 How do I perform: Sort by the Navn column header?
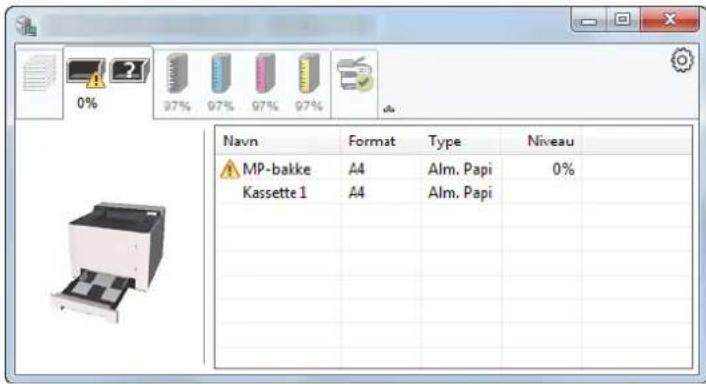click(277, 141)
